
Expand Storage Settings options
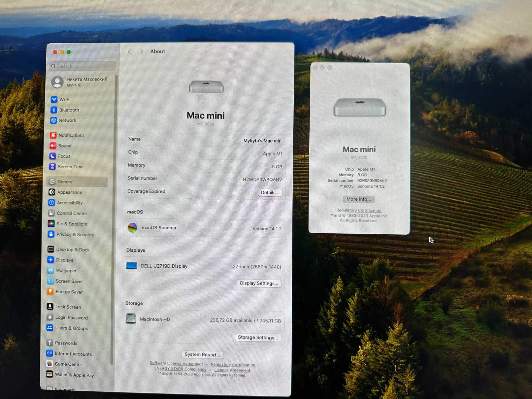pos(258,337)
